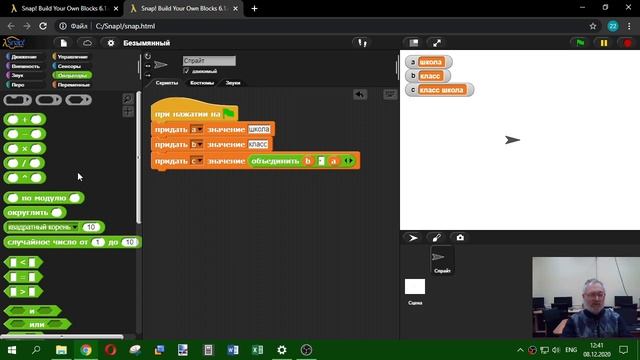Viewport: 640px width, 360px height.
Task: Click the less-than comparison block
Action: tap(23, 262)
